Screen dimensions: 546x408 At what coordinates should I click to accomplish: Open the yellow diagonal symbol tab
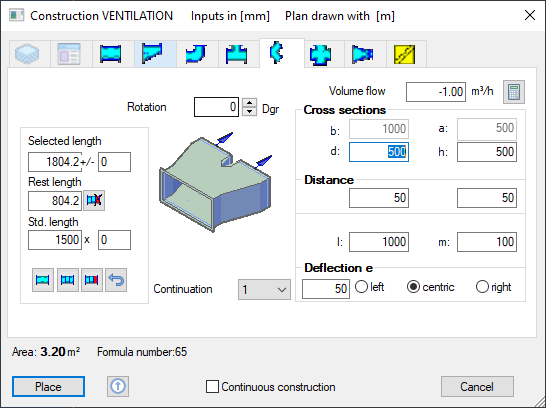pos(405,54)
